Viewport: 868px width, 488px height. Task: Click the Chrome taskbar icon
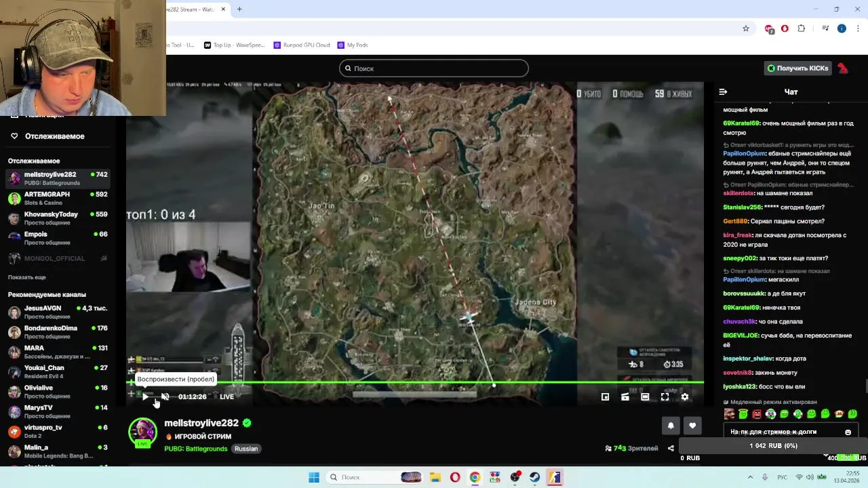pyautogui.click(x=475, y=477)
